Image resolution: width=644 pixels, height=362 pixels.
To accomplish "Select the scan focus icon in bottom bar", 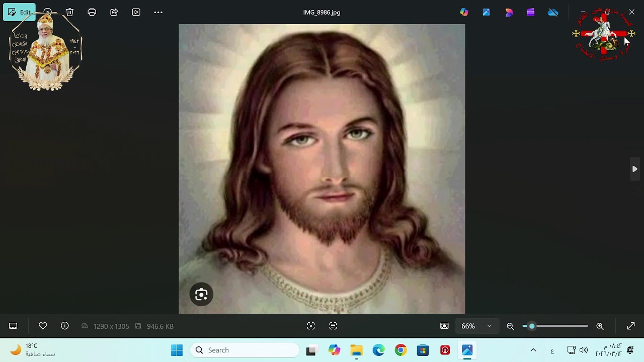I will (311, 326).
